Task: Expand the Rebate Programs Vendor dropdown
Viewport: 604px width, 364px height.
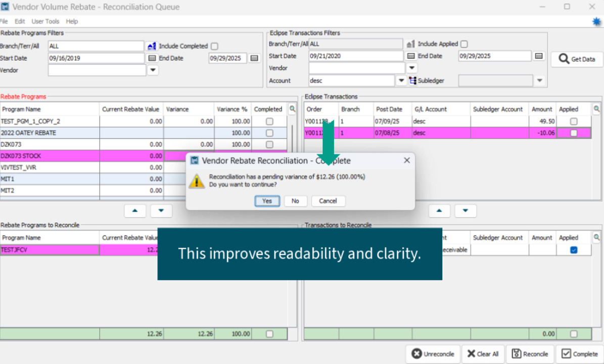Action: [x=153, y=70]
